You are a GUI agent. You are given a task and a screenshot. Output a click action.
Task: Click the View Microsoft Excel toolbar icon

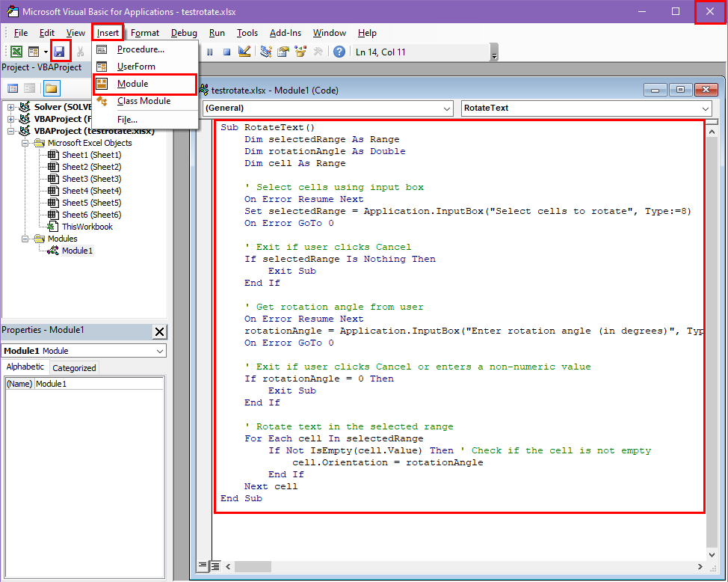click(x=16, y=52)
